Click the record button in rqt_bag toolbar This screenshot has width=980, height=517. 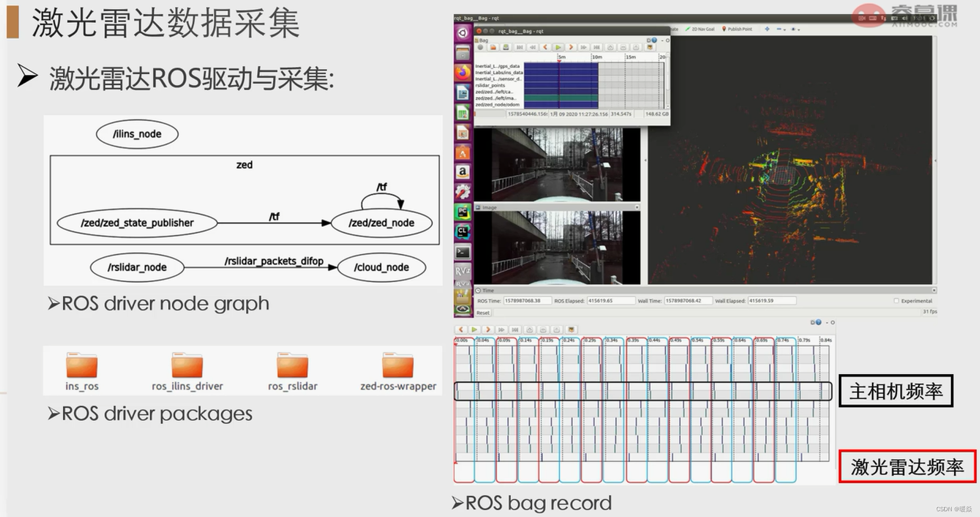480,47
